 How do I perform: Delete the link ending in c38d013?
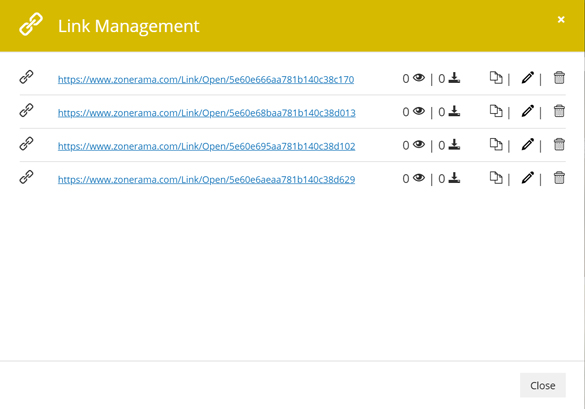(559, 111)
